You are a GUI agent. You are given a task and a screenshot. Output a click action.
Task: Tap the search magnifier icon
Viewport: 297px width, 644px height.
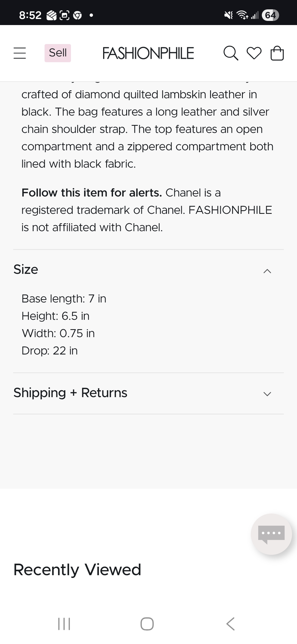tap(230, 53)
